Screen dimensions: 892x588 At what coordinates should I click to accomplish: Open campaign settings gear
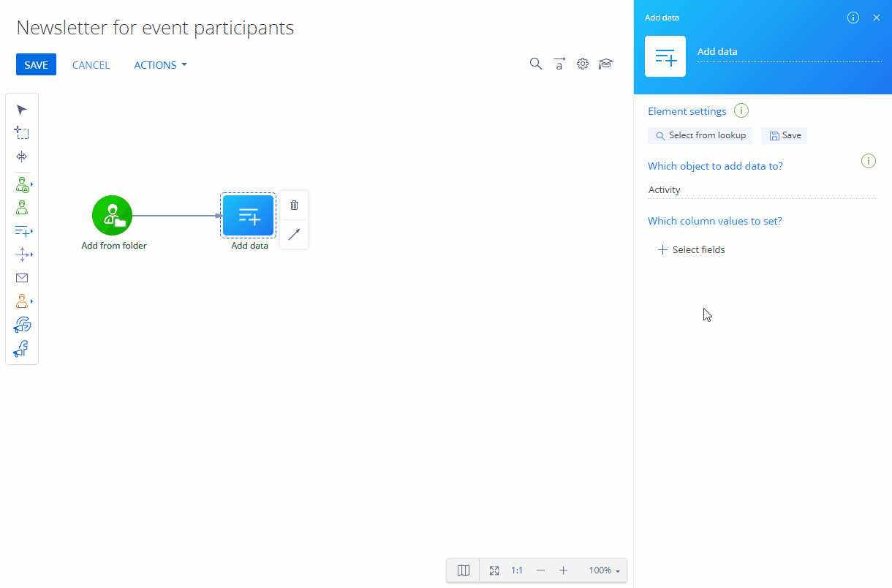coord(583,64)
